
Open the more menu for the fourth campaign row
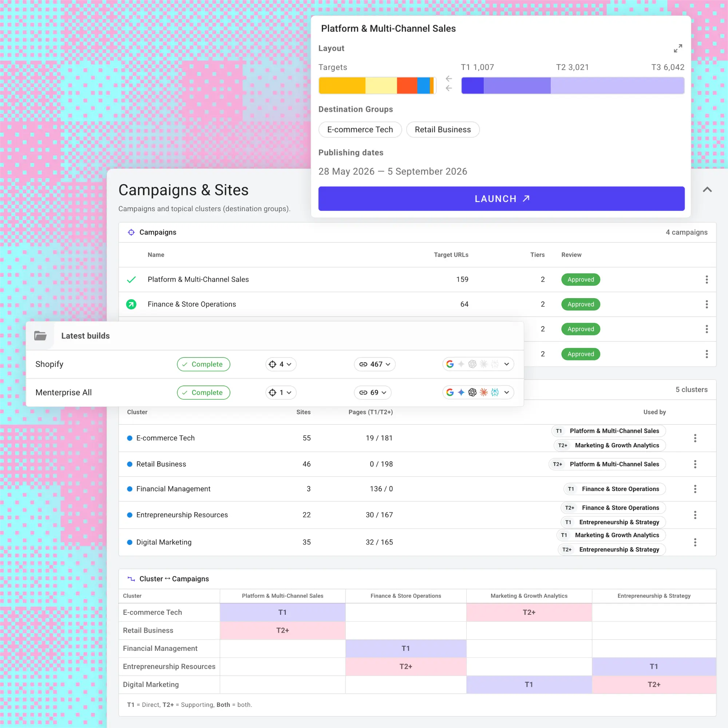point(707,354)
